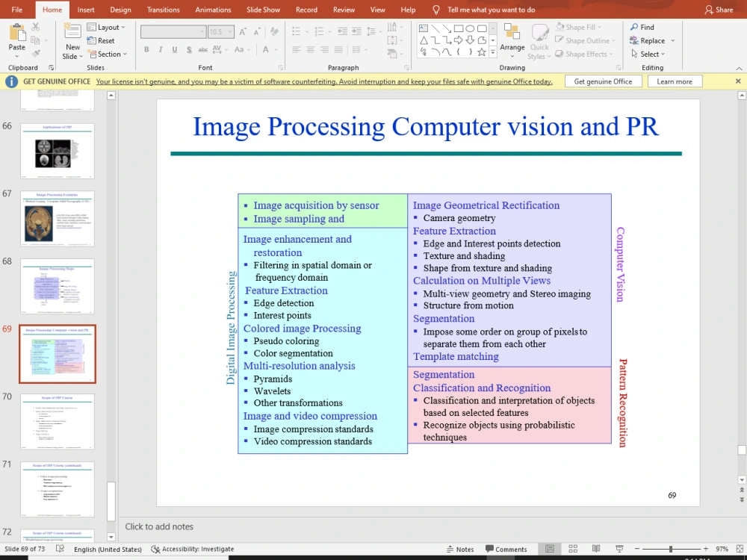Select the text box shape
Viewport: 747px width, 560px height.
click(x=423, y=28)
